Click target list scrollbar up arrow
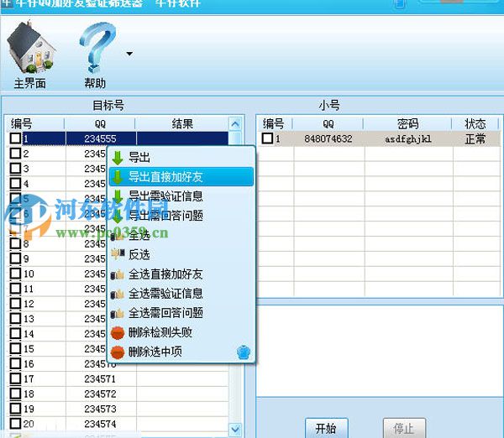Viewport: 504px width, 438px height. pyautogui.click(x=235, y=123)
